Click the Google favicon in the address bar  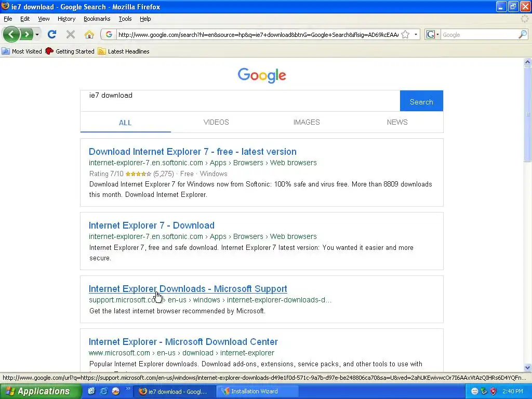pos(109,34)
